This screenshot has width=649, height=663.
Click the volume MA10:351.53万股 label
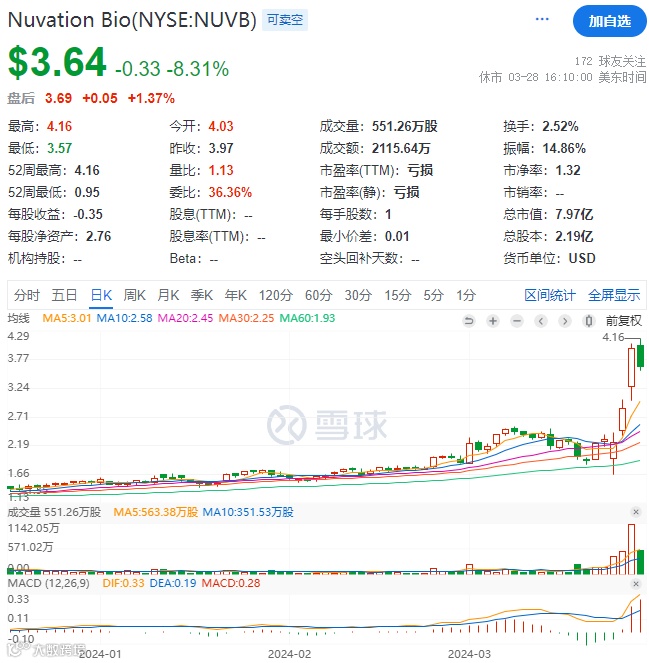(x=248, y=512)
